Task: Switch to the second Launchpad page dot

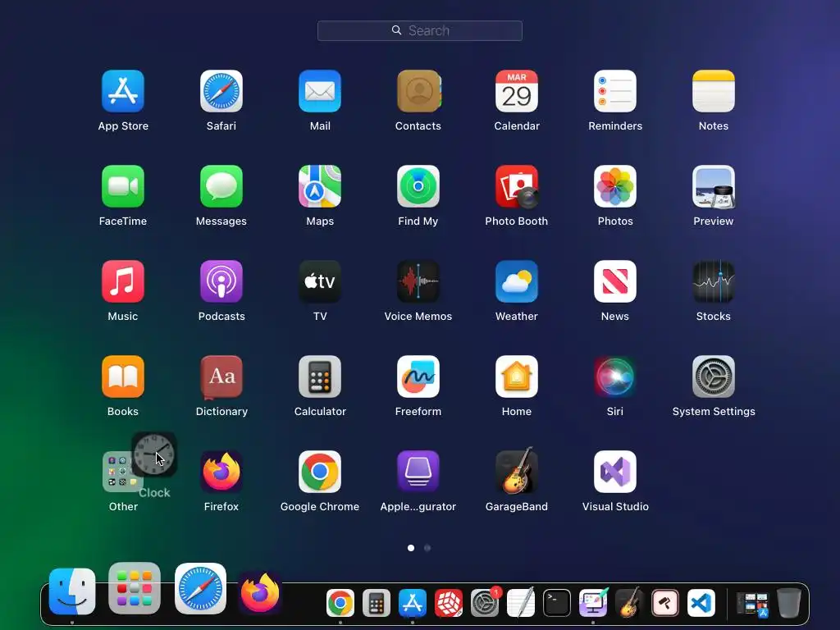Action: [427, 547]
